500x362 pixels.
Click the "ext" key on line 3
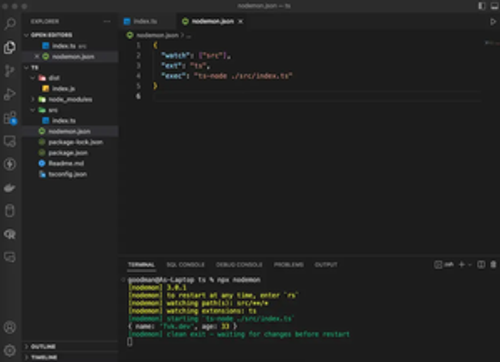click(x=171, y=66)
